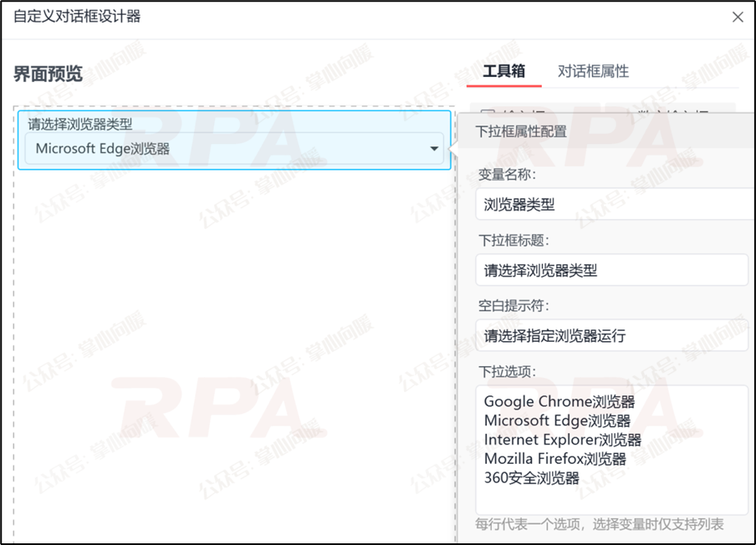Click the 自定义对话框设计器 title bar text
Viewport: 756px width, 545px height.
click(x=77, y=17)
